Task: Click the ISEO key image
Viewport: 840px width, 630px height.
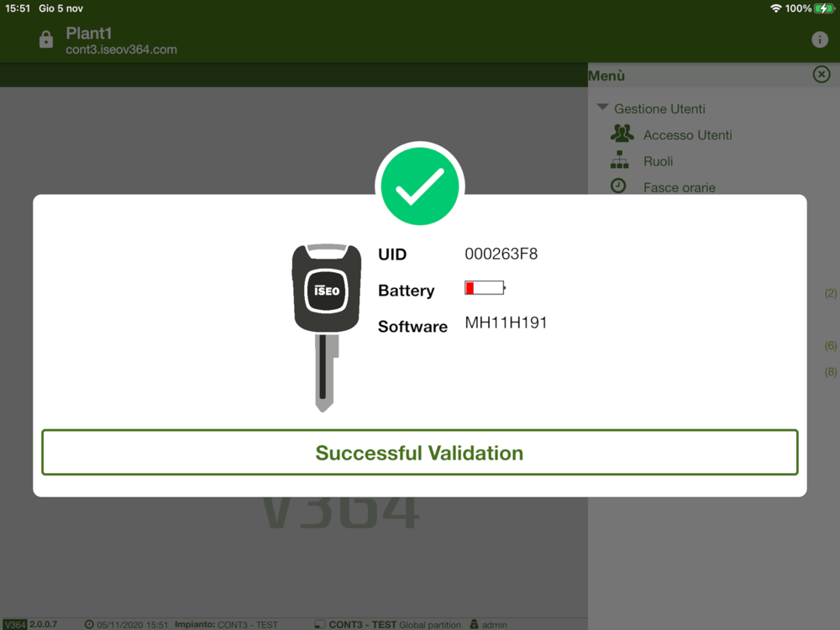Action: tap(326, 328)
